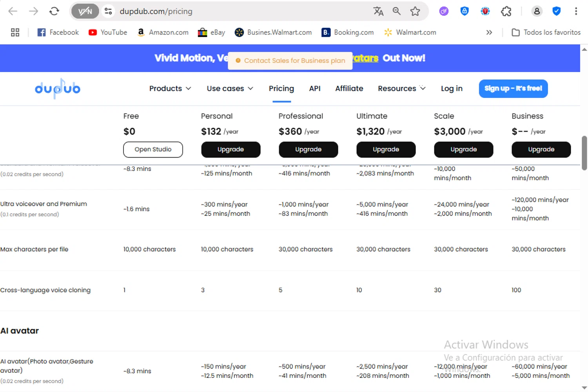Show more bookmarks with double chevron
The height and width of the screenshot is (392, 588).
pos(489,33)
